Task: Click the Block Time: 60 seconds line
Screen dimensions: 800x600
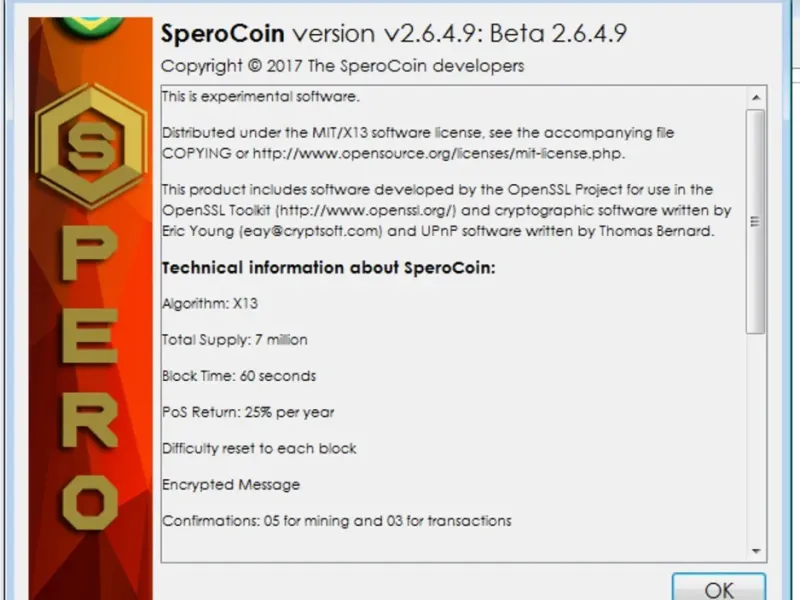Action: pos(239,376)
